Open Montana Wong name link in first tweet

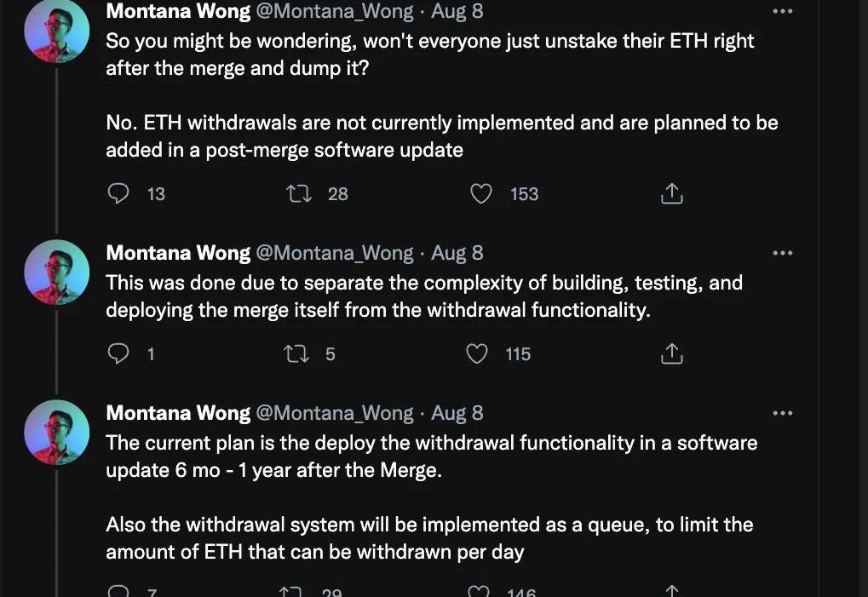click(x=178, y=12)
